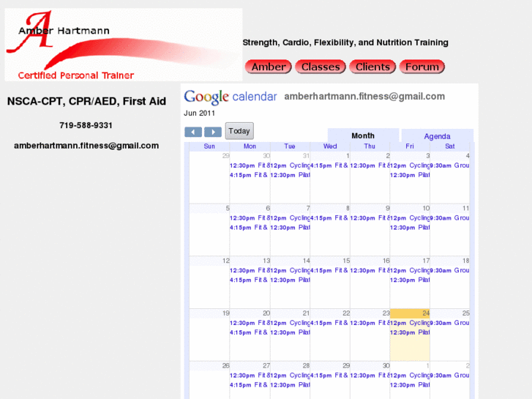Open June 13 12:30pm Fit event
Viewport: 532px width, 399px height.
pyautogui.click(x=250, y=270)
